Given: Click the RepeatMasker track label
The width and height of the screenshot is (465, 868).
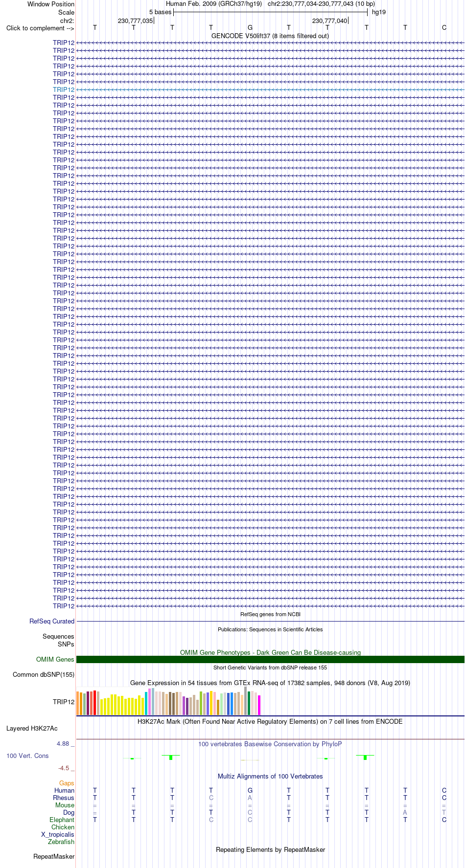Looking at the screenshot, I should coord(54,856).
